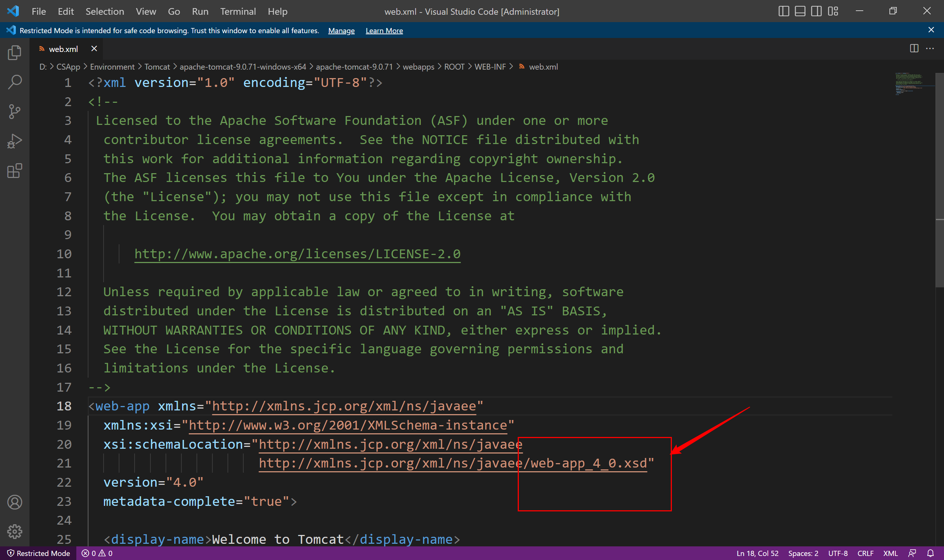Click the notifications bell in status bar

pos(930,553)
